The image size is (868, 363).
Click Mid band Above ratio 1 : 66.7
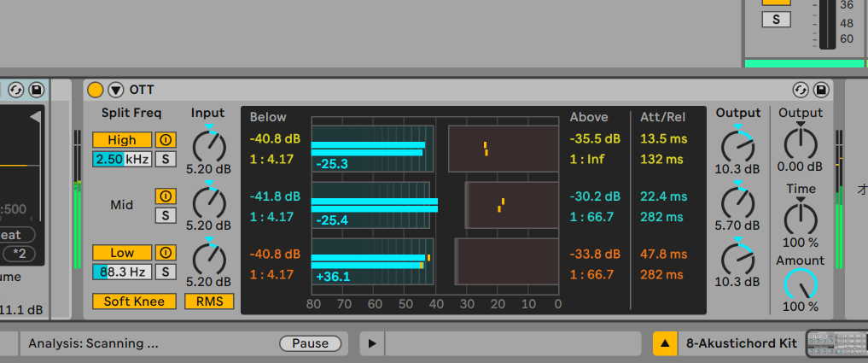point(591,217)
